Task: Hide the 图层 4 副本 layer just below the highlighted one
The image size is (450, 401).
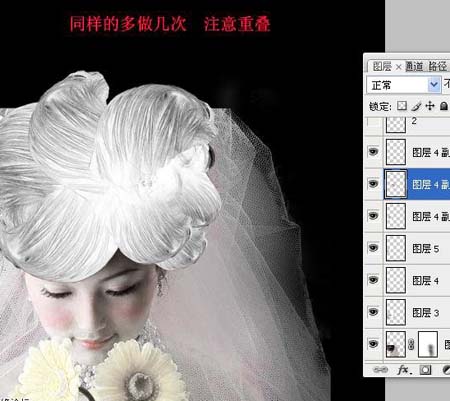Action: tap(373, 216)
